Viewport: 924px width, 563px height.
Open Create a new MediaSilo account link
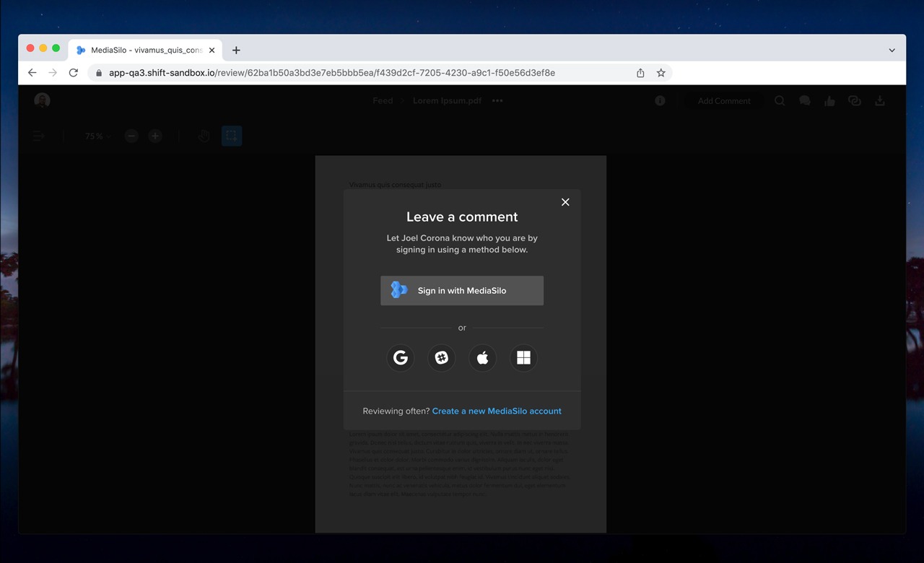[497, 411]
